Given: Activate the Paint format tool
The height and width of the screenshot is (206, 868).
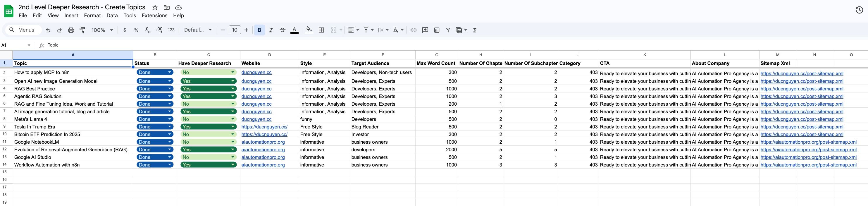Looking at the screenshot, I should click(x=82, y=30).
